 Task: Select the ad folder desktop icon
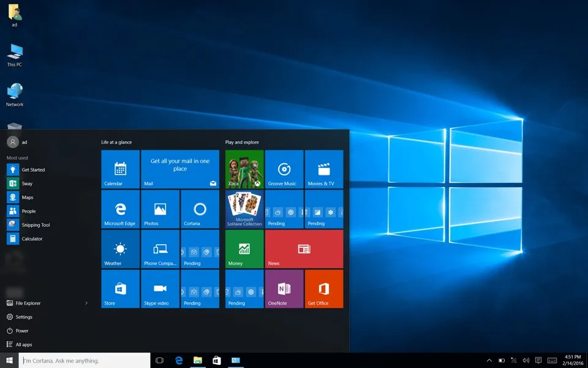point(15,16)
